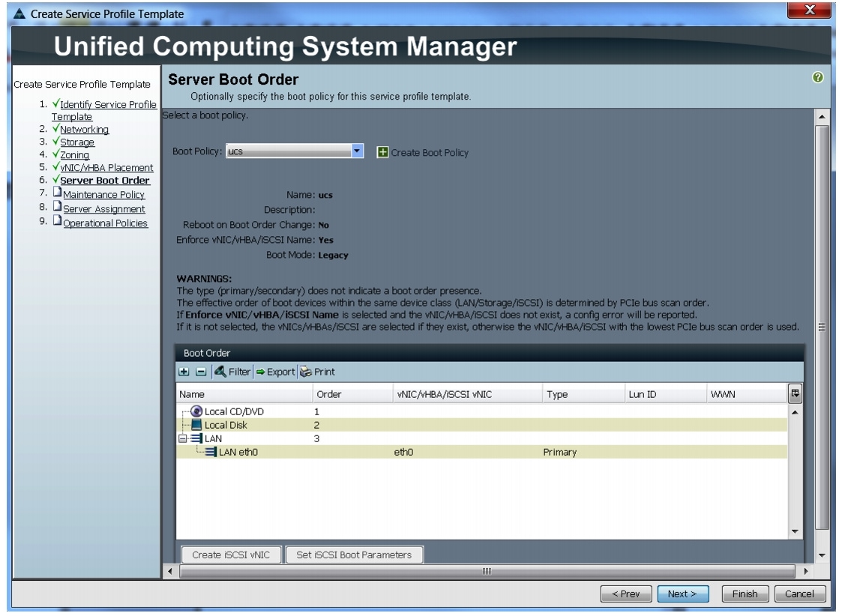
Task: Select the Local Disk row
Action: pos(482,425)
